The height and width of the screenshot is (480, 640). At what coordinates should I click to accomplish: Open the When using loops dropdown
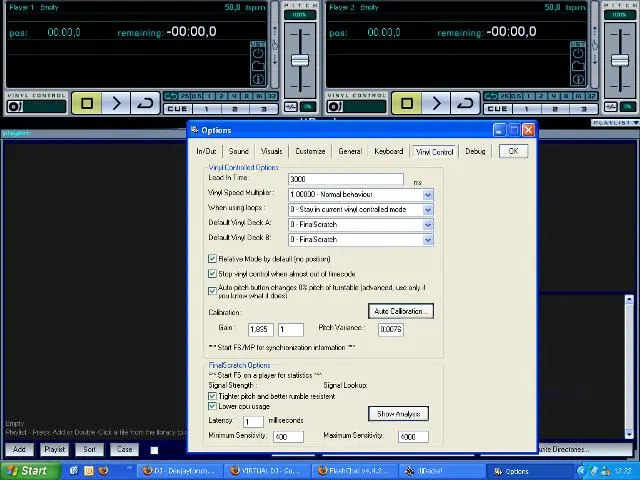(427, 210)
